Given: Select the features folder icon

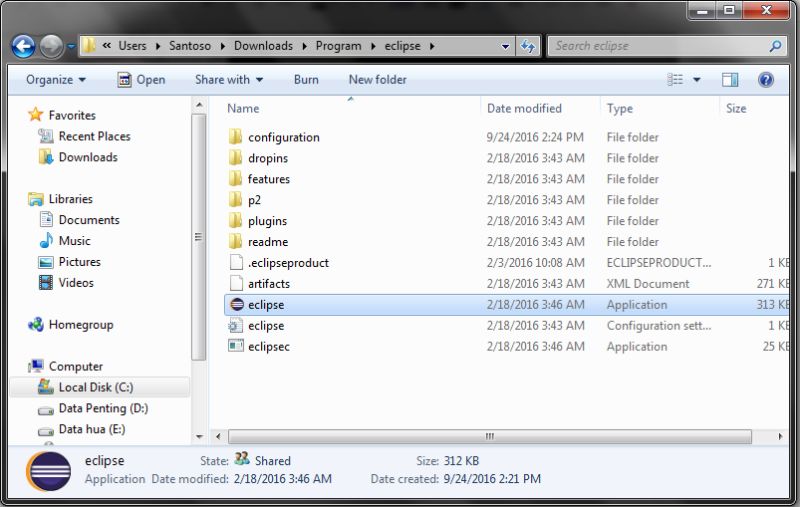Looking at the screenshot, I should pos(236,179).
